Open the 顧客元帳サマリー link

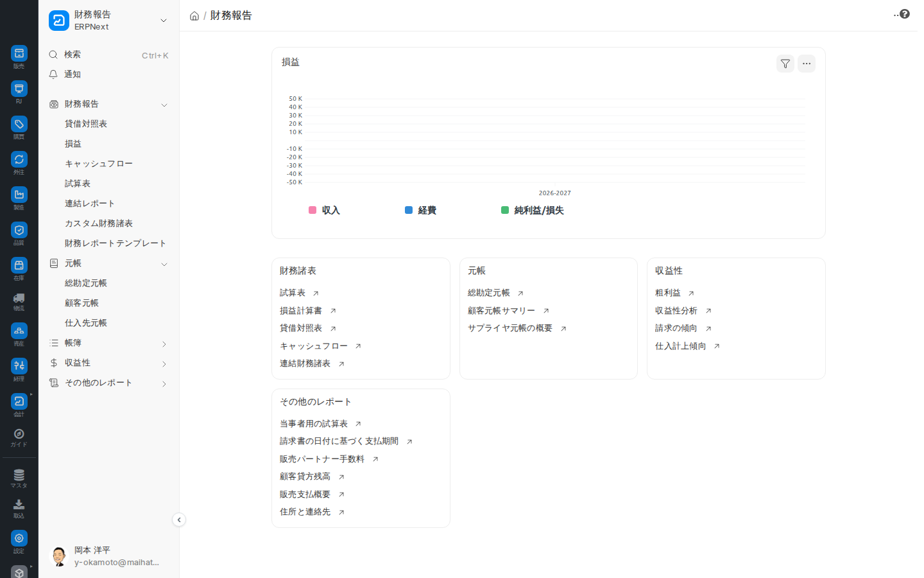pyautogui.click(x=501, y=311)
